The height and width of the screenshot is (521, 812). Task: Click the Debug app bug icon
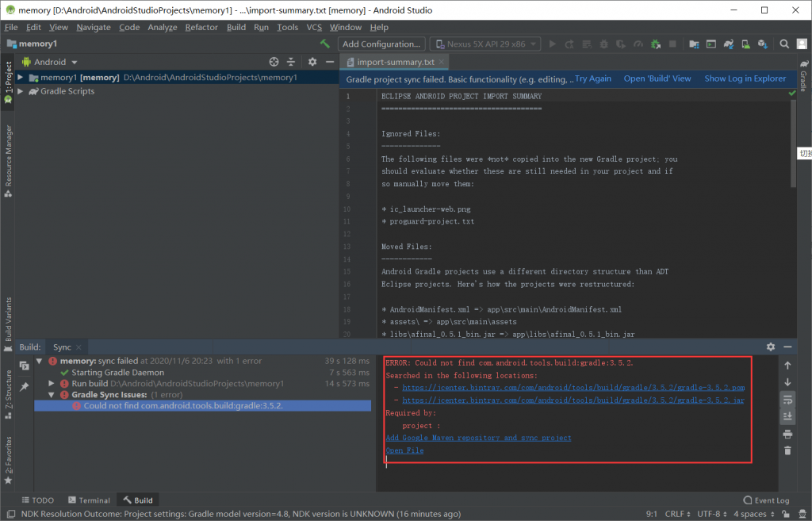603,44
